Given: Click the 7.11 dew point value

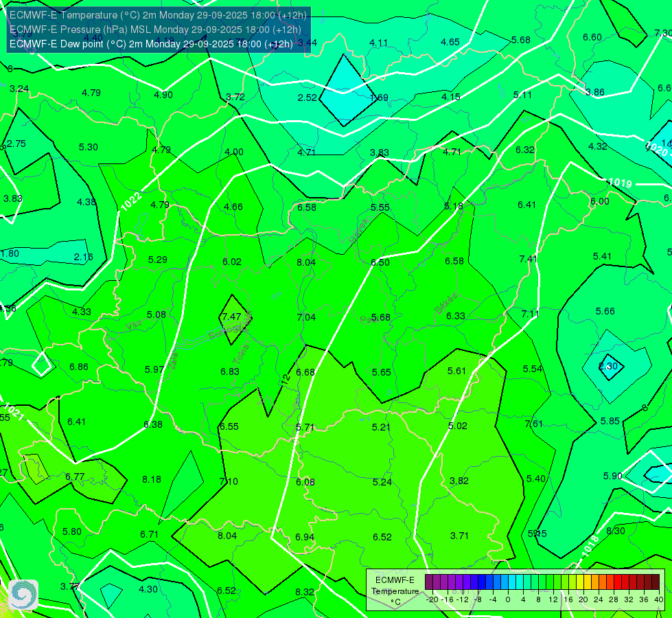Looking at the screenshot, I should 530,314.
